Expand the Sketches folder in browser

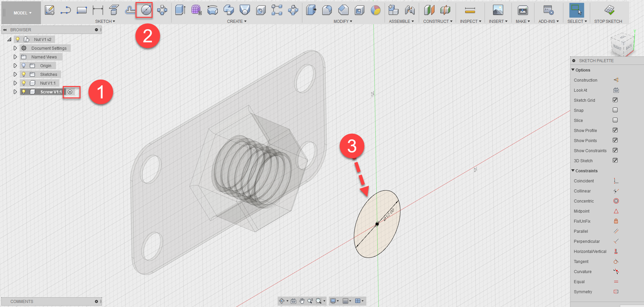tap(15, 74)
